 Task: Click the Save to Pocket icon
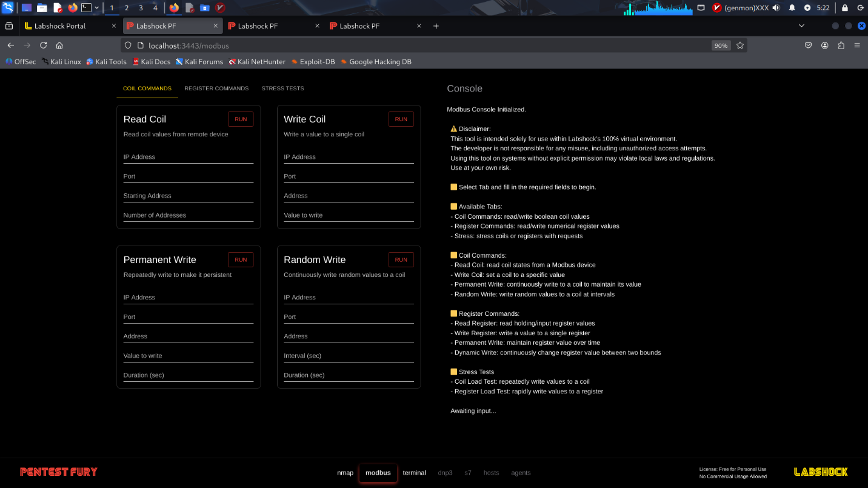coord(809,45)
